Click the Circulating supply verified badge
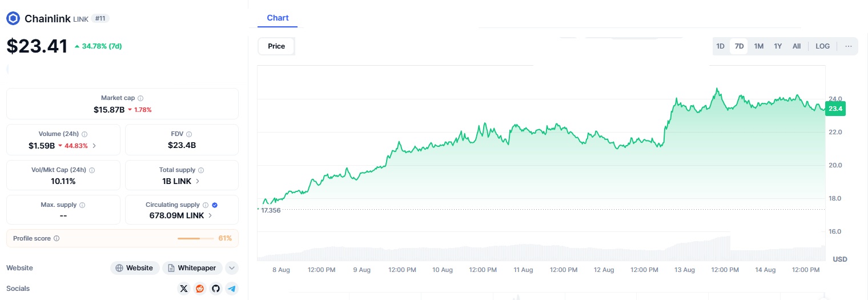This screenshot has width=868, height=300. click(x=214, y=205)
